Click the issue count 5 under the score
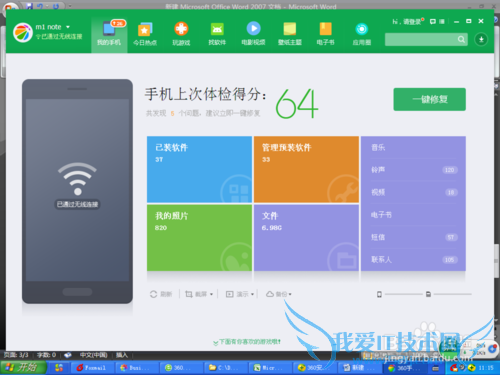 (x=172, y=113)
